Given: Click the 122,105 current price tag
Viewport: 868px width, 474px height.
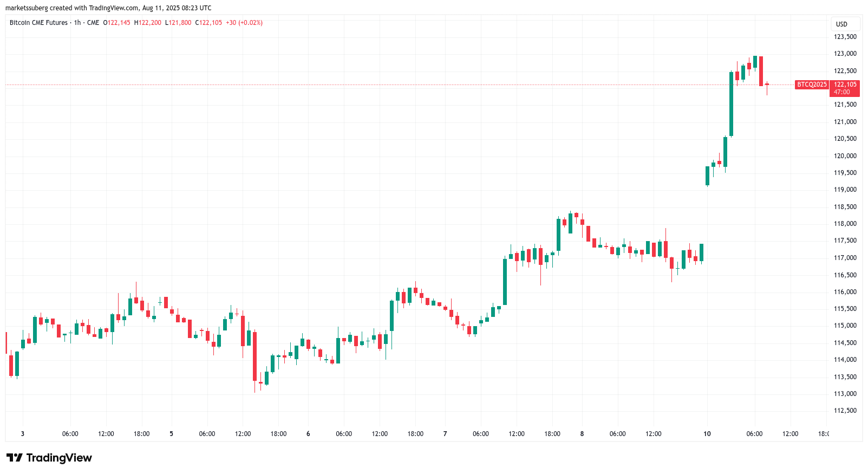Looking at the screenshot, I should (845, 85).
